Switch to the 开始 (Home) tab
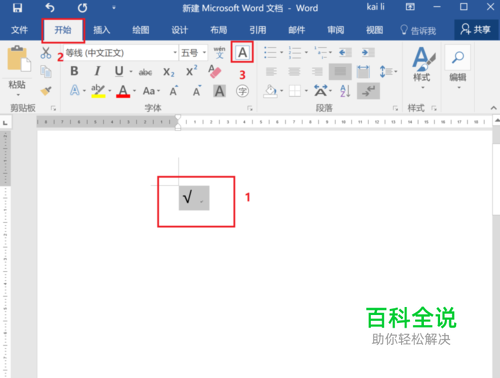500x378 pixels. [x=63, y=30]
